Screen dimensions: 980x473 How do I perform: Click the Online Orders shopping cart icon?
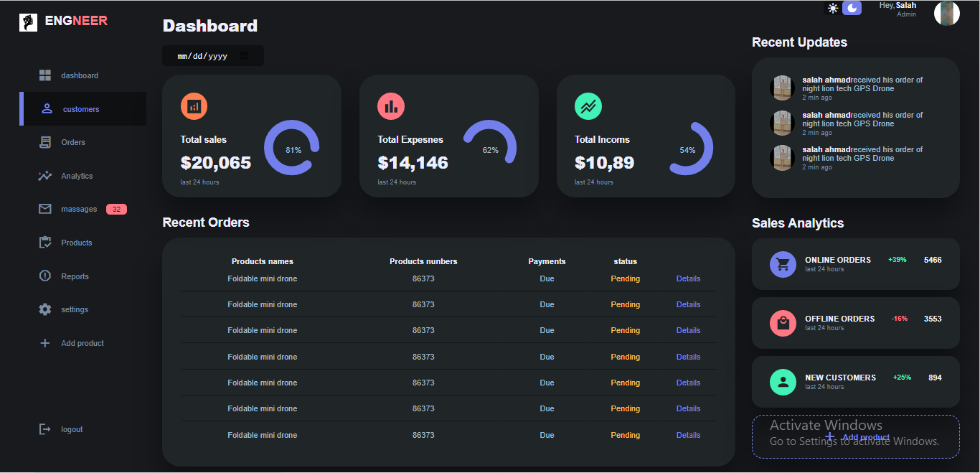(x=783, y=264)
